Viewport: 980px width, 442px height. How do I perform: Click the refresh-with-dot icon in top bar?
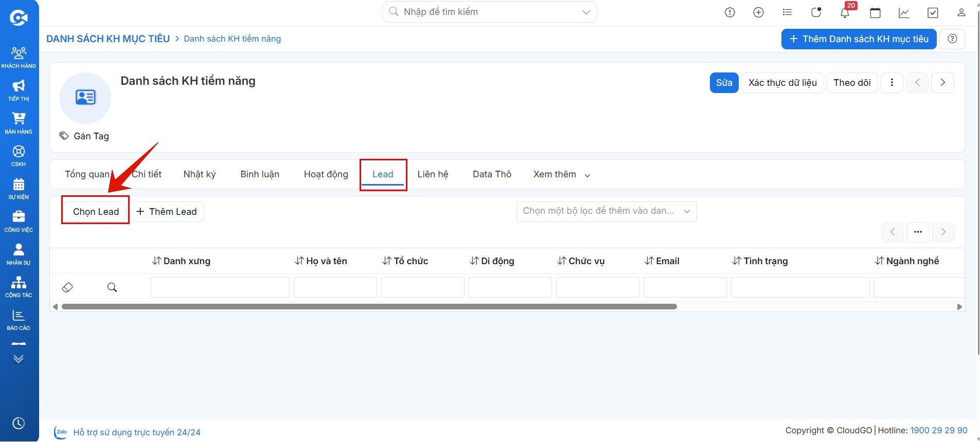(816, 12)
